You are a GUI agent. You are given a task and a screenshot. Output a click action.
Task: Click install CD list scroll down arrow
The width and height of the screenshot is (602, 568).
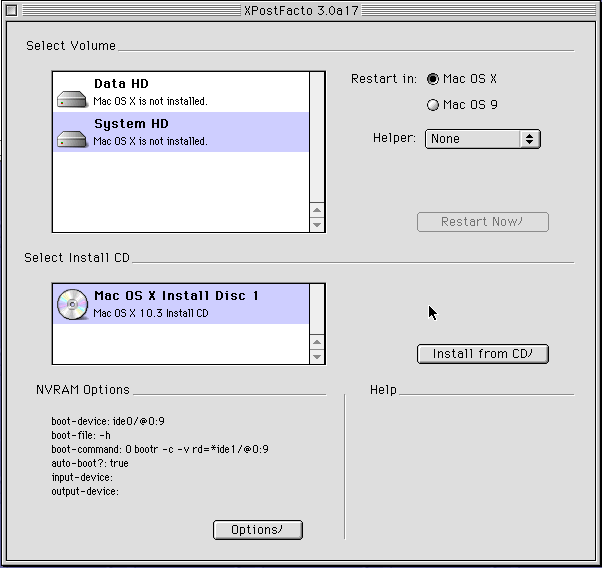click(x=317, y=357)
